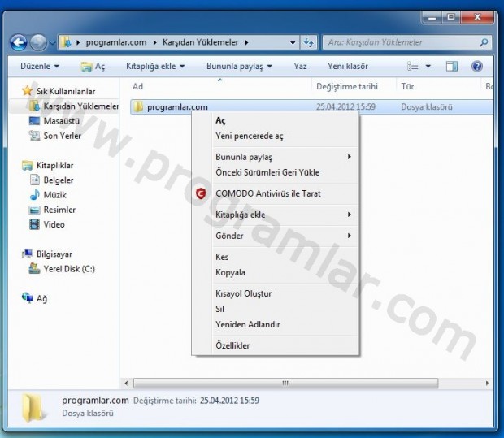
Task: Open Kitaplığa ekle context submenu
Action: tap(275, 215)
